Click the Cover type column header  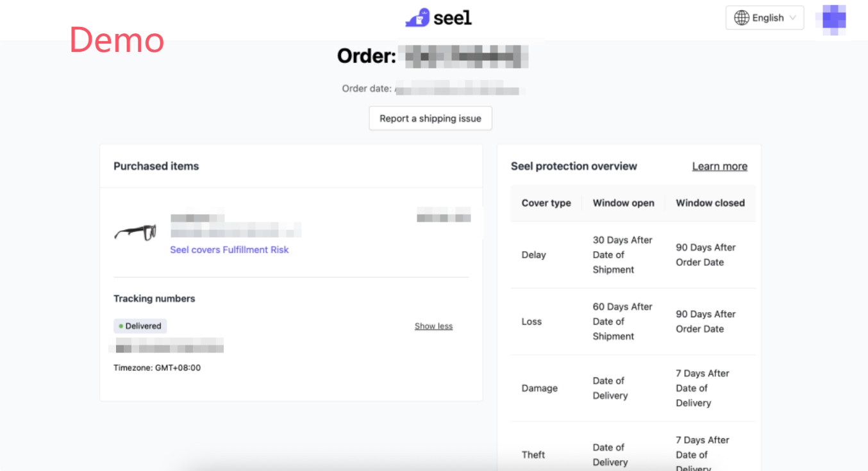(546, 203)
